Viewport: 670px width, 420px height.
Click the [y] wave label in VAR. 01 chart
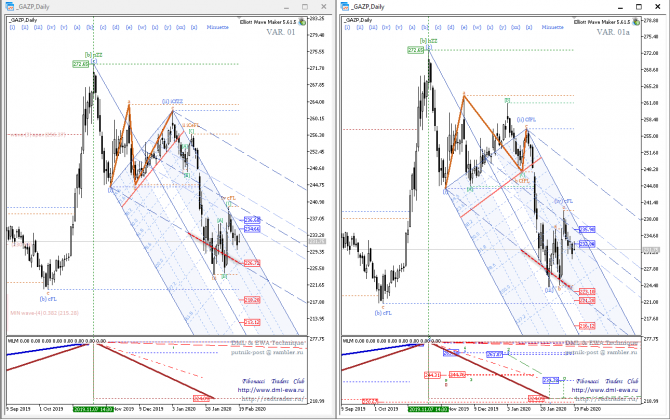point(168,27)
